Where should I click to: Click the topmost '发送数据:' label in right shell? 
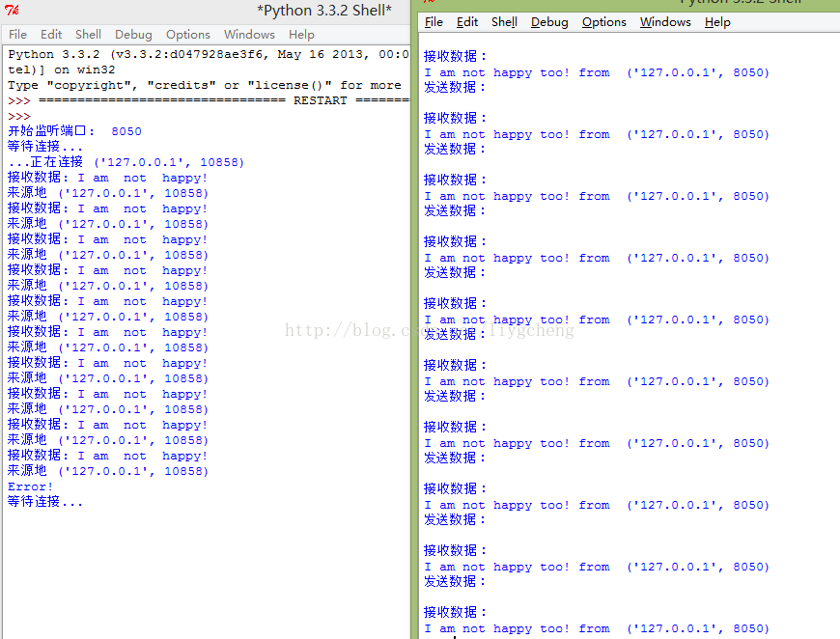[455, 87]
